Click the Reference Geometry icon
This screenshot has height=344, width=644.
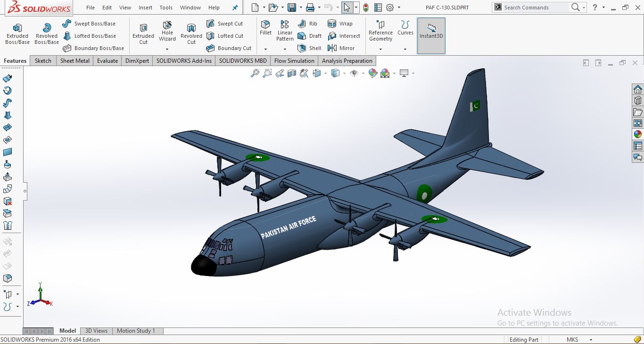[380, 31]
